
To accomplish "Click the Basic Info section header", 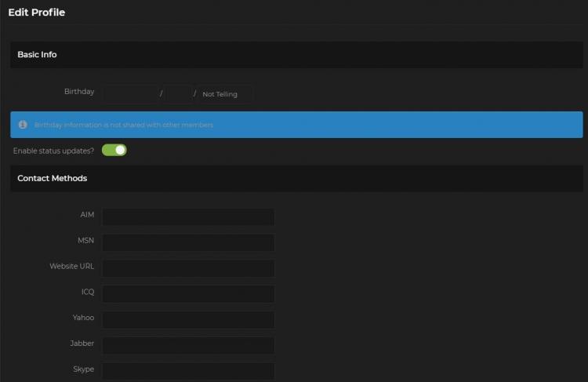I will click(x=37, y=55).
